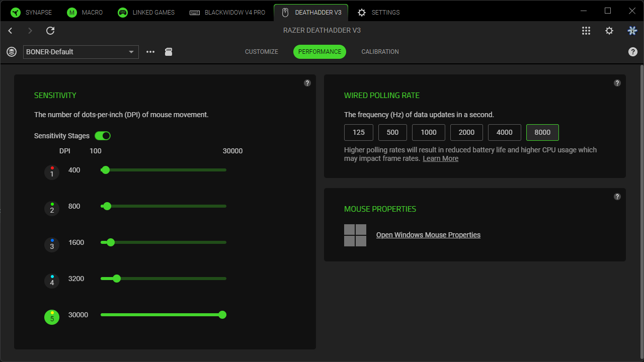Set polling rate to 1000 Hz
Image resolution: width=644 pixels, height=362 pixels.
(x=429, y=132)
